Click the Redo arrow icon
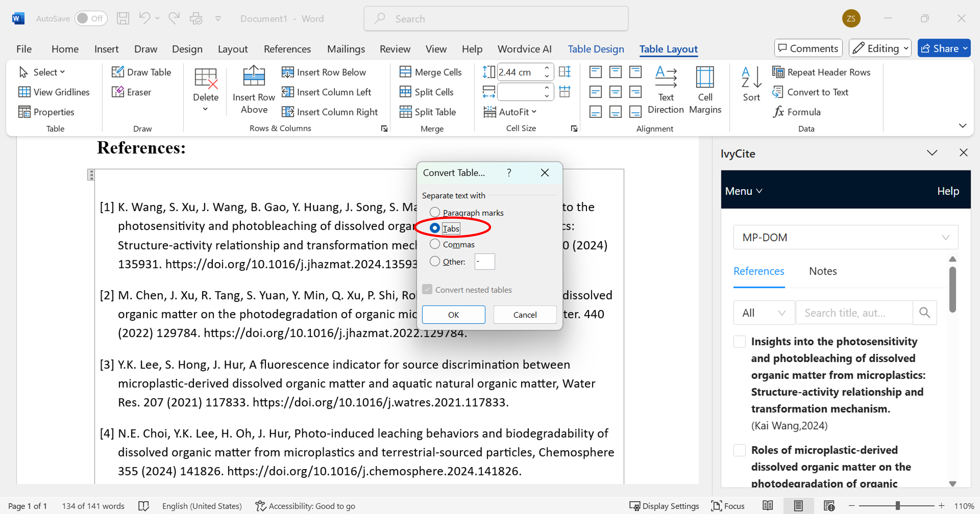Viewport: 980px width, 514px height. click(x=174, y=18)
